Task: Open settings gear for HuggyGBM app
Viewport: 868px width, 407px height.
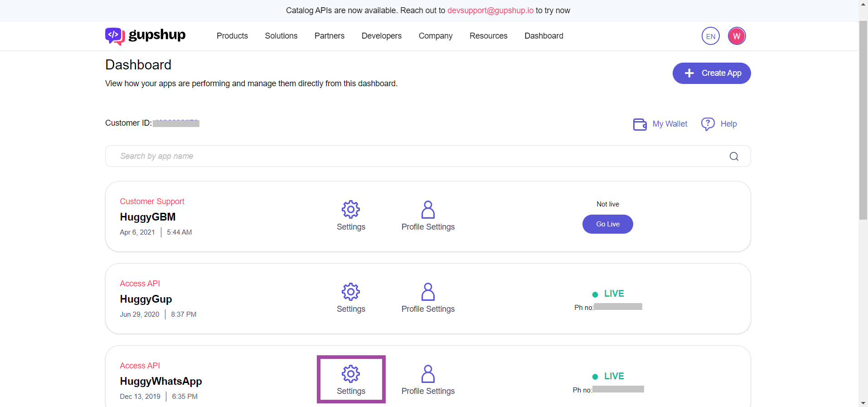Action: [351, 210]
